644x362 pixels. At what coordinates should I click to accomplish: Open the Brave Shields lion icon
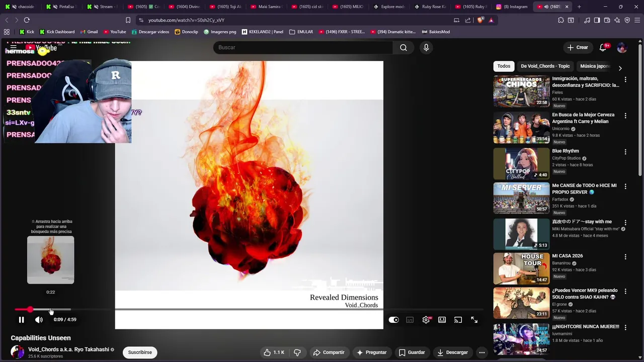click(480, 20)
